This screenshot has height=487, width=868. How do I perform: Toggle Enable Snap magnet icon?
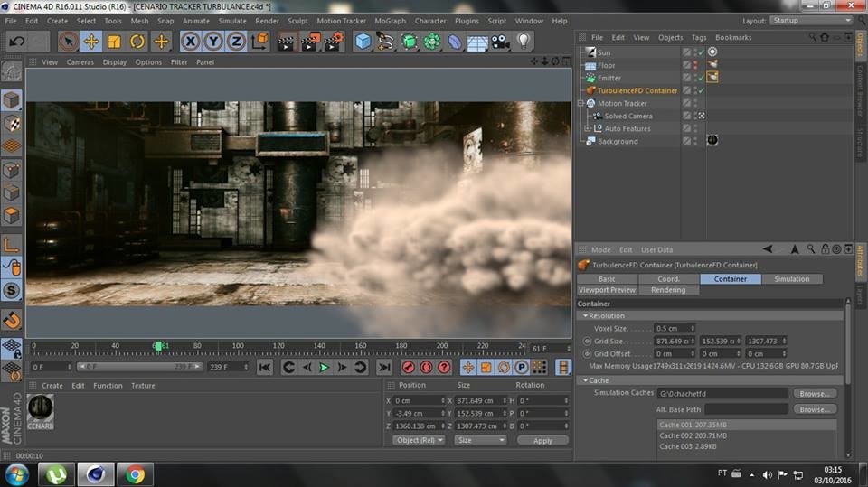click(x=11, y=321)
